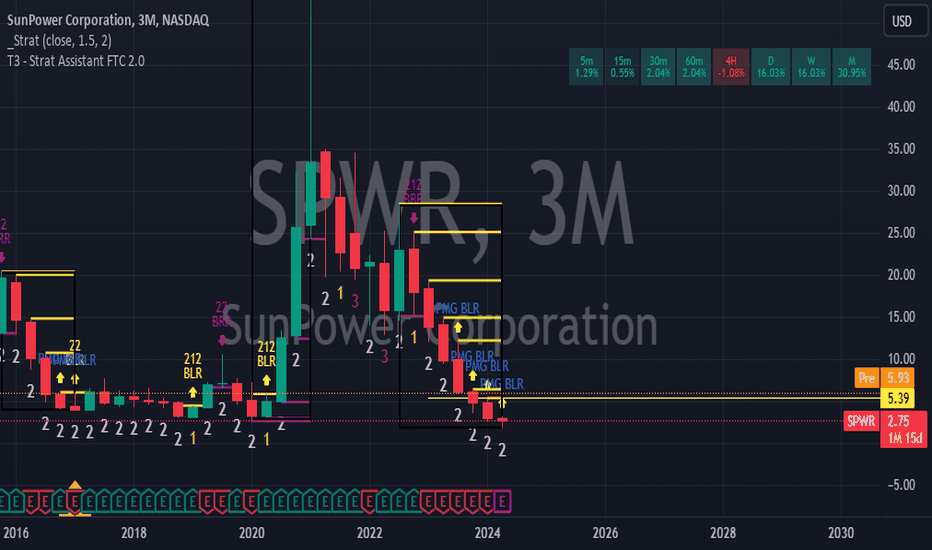The image size is (932, 550).
Task: Click the 1M 15d countdown label
Action: tap(904, 439)
